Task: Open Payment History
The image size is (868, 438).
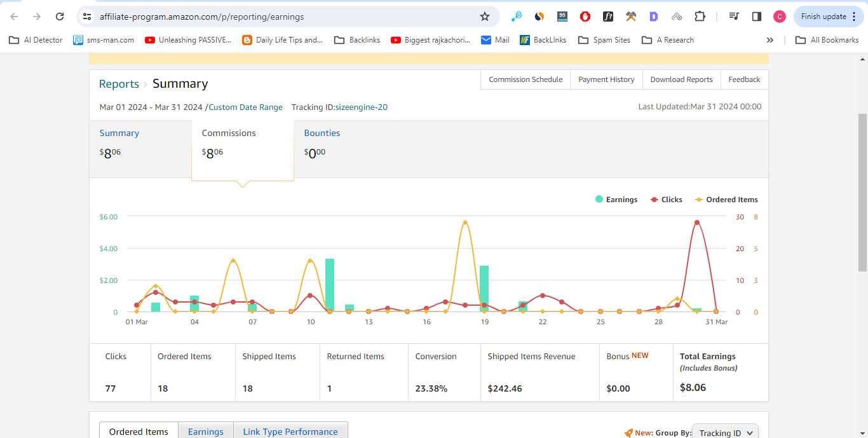Action: [606, 79]
